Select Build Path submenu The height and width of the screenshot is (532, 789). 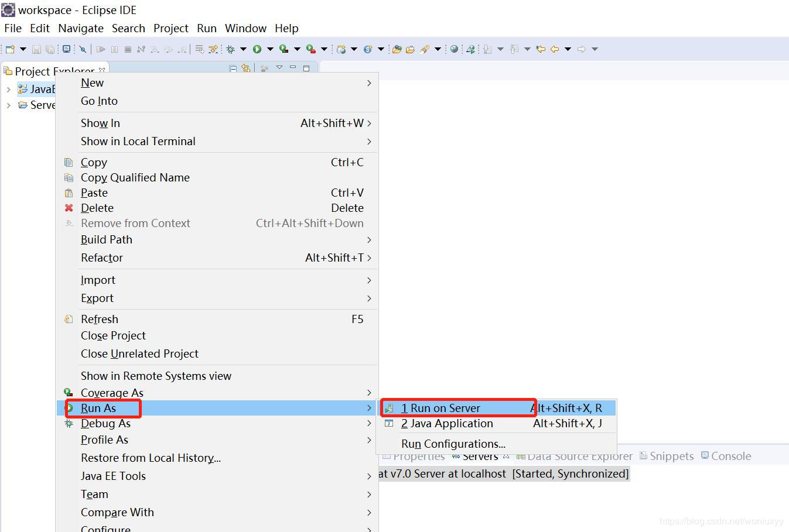pyautogui.click(x=217, y=239)
